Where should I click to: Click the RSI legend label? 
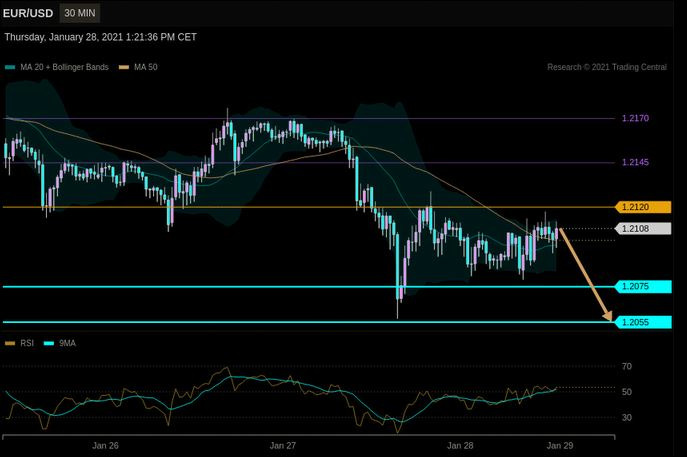[x=27, y=343]
